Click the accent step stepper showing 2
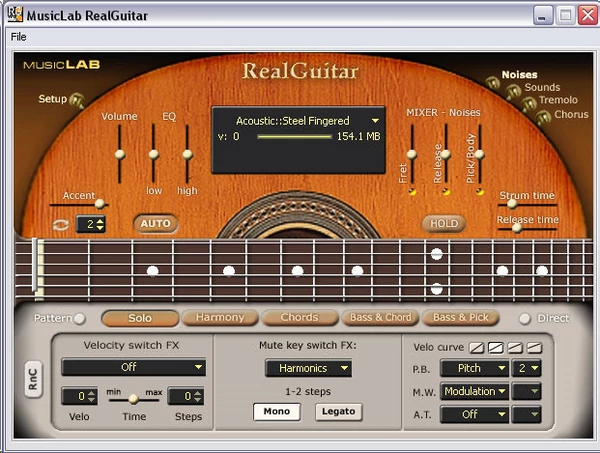Screen dimensions: 600x453 91,224
